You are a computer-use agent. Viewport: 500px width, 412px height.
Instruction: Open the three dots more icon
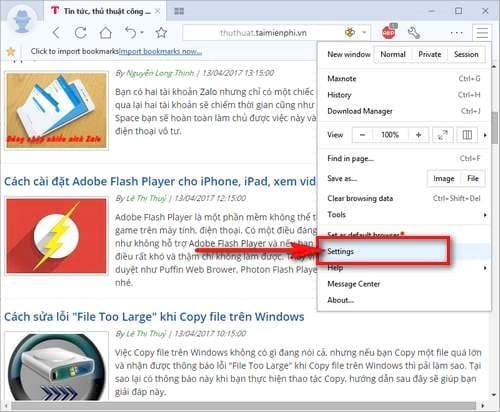point(456,33)
